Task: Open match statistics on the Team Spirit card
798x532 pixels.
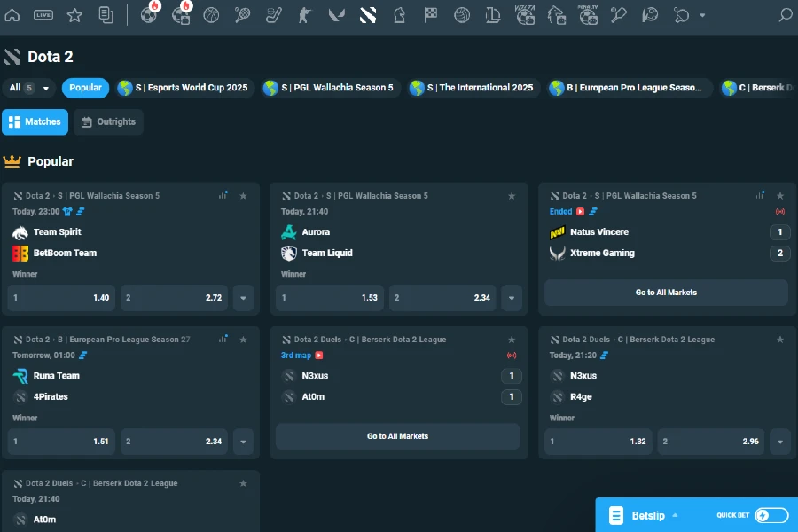Action: (x=223, y=194)
